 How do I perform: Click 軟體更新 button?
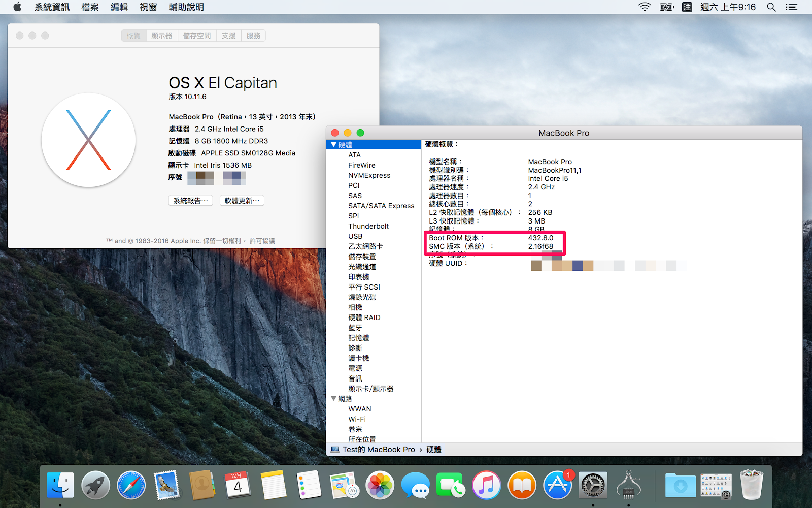point(242,201)
